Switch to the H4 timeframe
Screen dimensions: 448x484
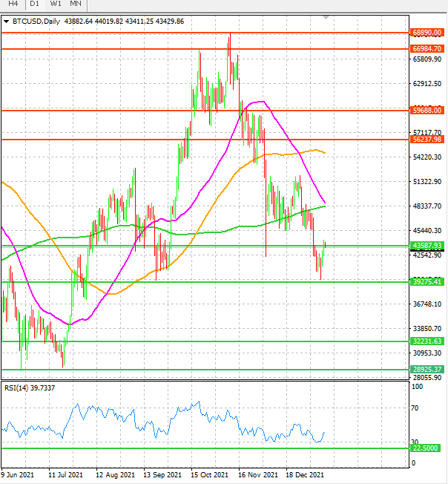click(x=13, y=4)
